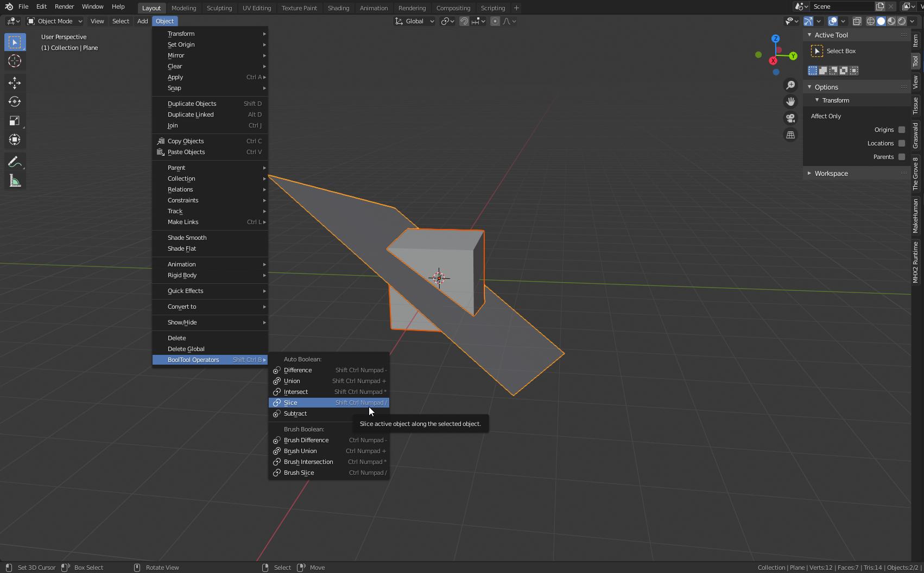Activate the 3D Cursor tool
This screenshot has width=924, height=573.
pyautogui.click(x=15, y=61)
